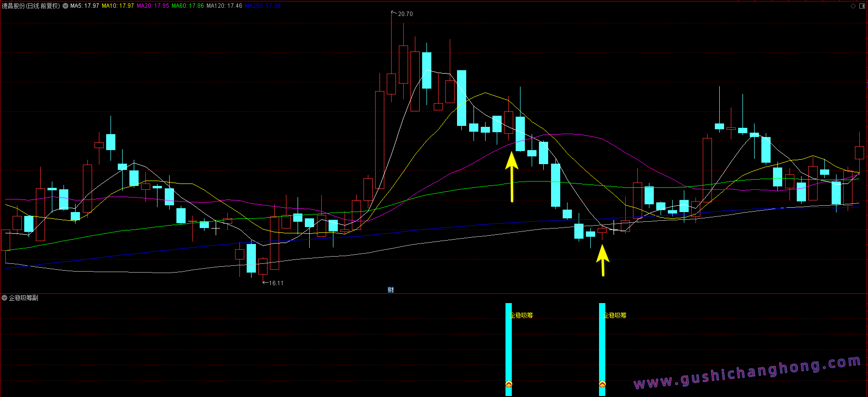Click the first orange signal icon in sub-chart
The width and height of the screenshot is (868, 397).
[x=508, y=384]
